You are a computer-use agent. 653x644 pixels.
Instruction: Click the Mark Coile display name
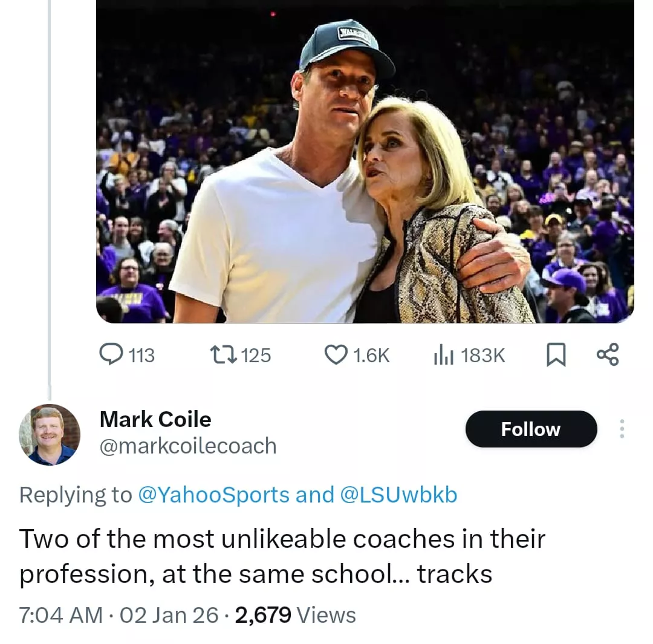pyautogui.click(x=155, y=419)
